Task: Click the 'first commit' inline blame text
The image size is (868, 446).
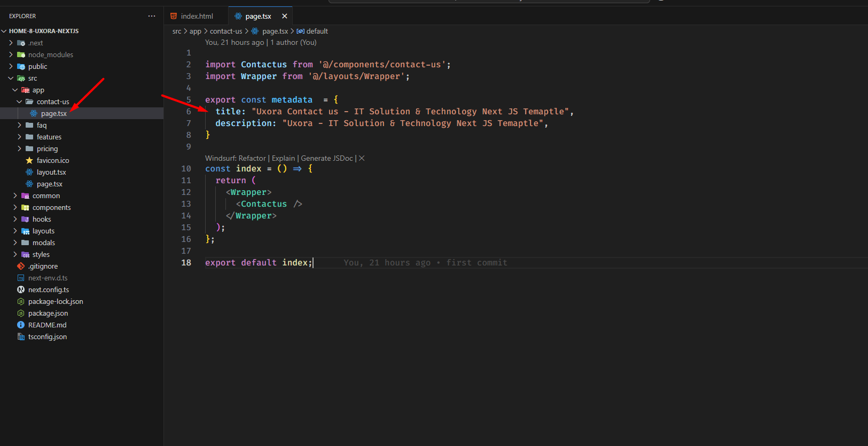Action: pos(476,263)
